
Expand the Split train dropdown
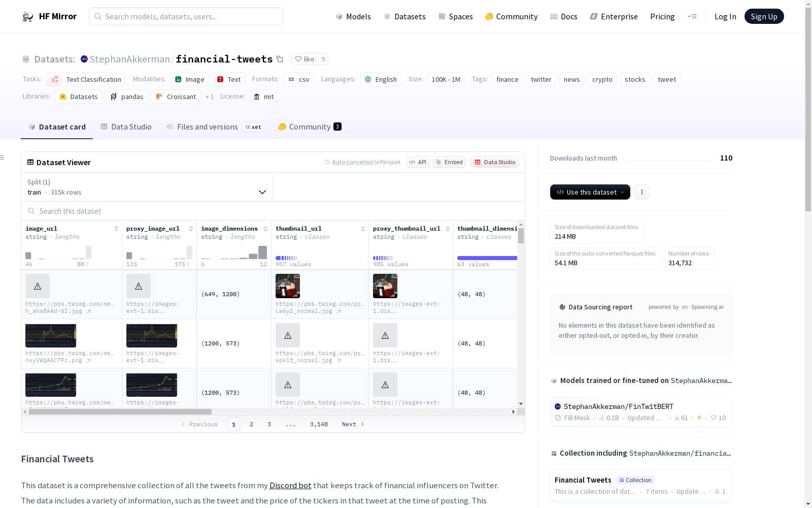147,187
